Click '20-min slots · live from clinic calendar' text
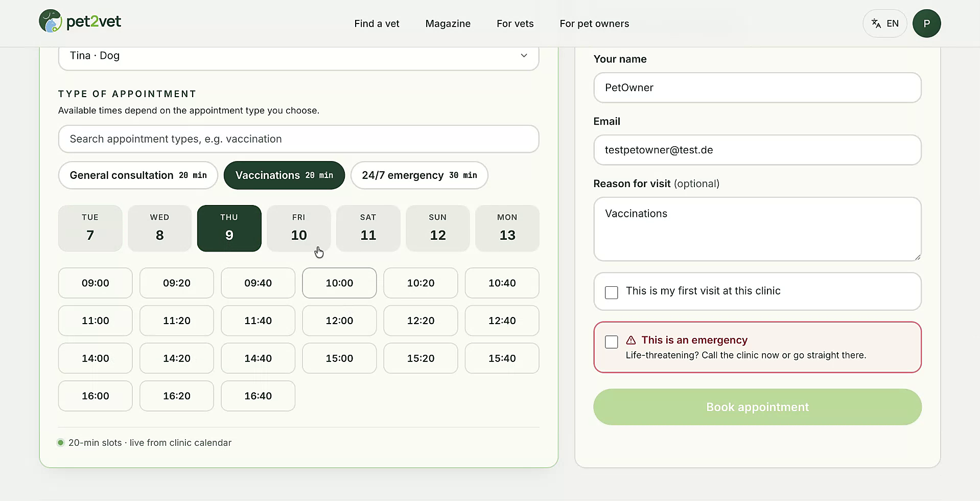 (x=150, y=443)
